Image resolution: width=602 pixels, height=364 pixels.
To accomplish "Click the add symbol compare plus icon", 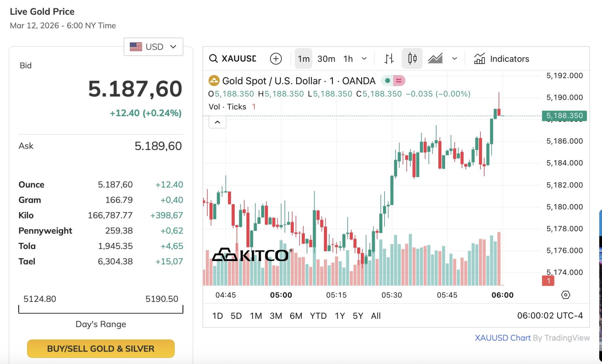I will (276, 59).
